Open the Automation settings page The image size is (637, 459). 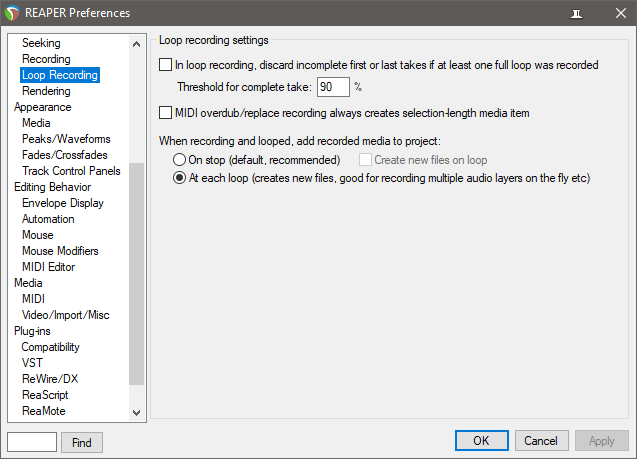48,219
